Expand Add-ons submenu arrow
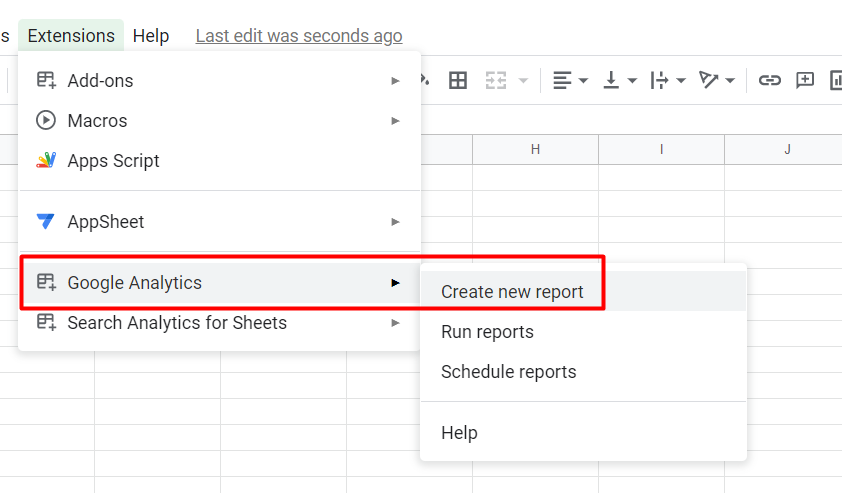842x493 pixels. point(395,81)
